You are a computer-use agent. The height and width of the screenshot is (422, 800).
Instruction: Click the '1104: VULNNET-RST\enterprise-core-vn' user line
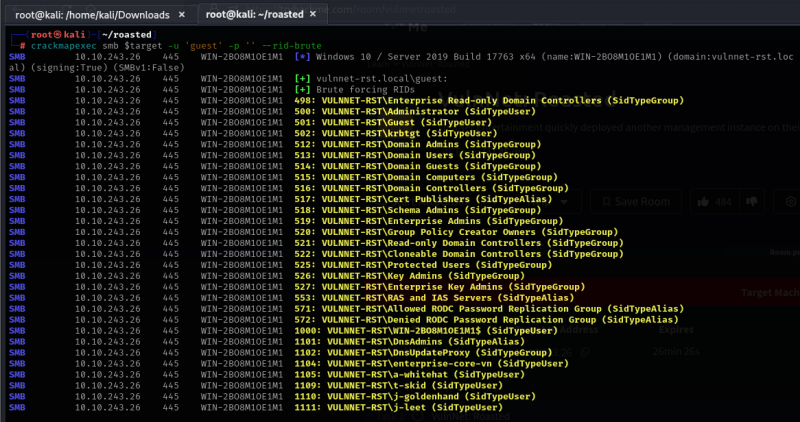tap(431, 364)
